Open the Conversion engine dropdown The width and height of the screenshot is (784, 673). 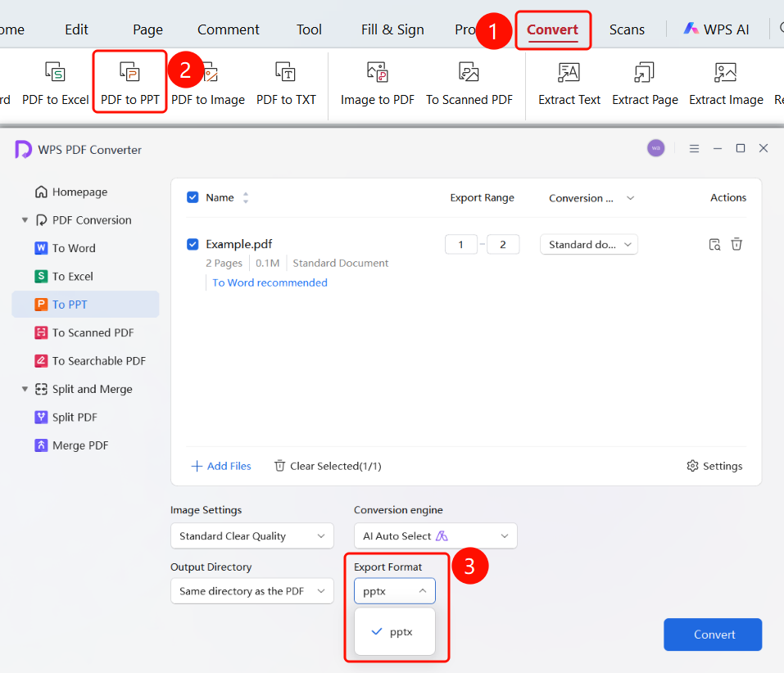pos(436,536)
